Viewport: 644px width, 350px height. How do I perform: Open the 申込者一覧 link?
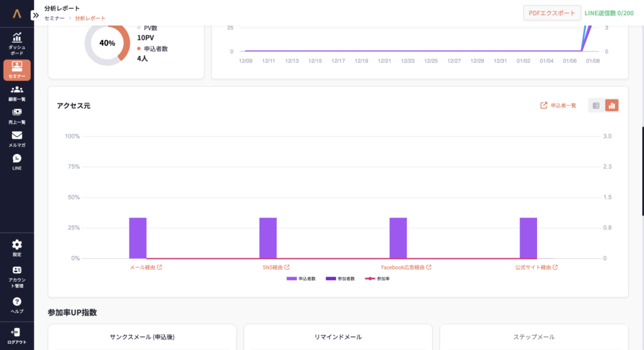(558, 106)
